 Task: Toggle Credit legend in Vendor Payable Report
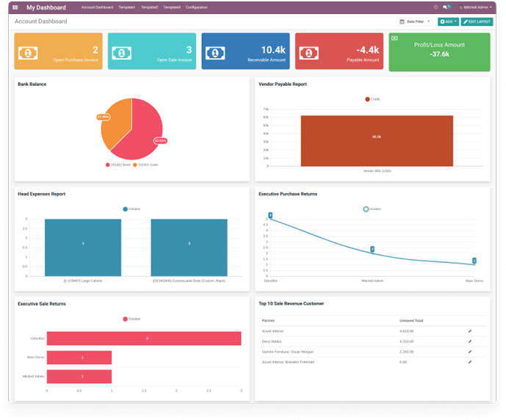click(372, 99)
